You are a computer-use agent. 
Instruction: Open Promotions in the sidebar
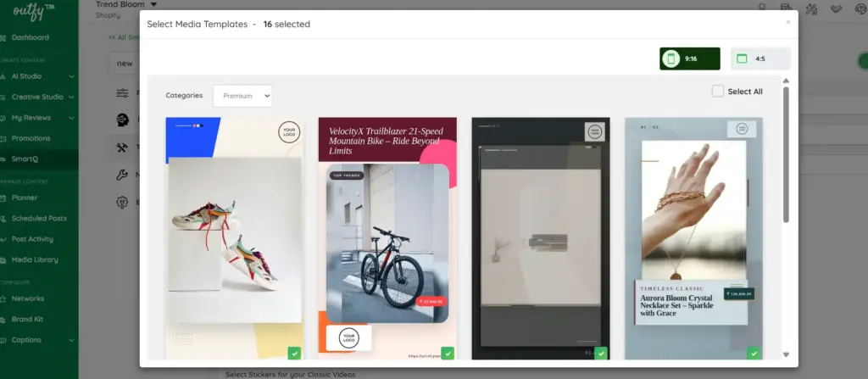tap(31, 138)
